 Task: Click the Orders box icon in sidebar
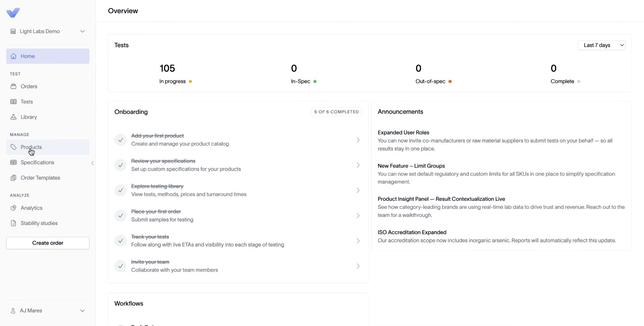click(13, 86)
